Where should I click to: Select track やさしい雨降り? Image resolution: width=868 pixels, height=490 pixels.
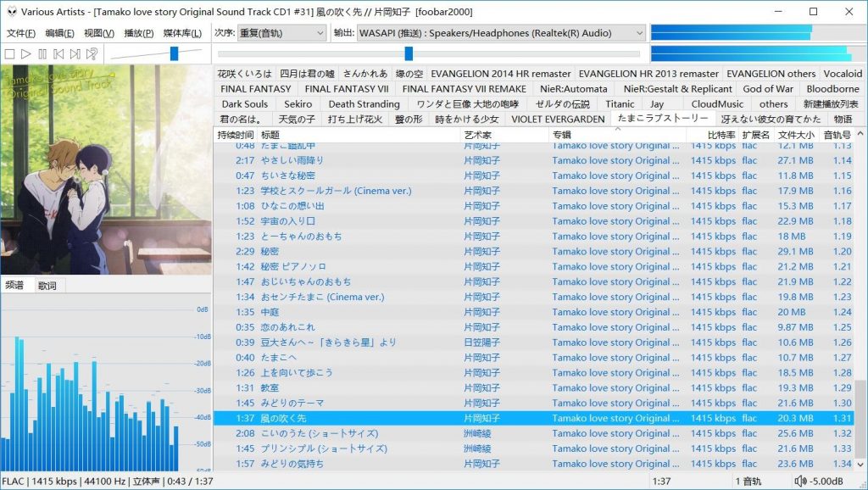click(x=534, y=160)
